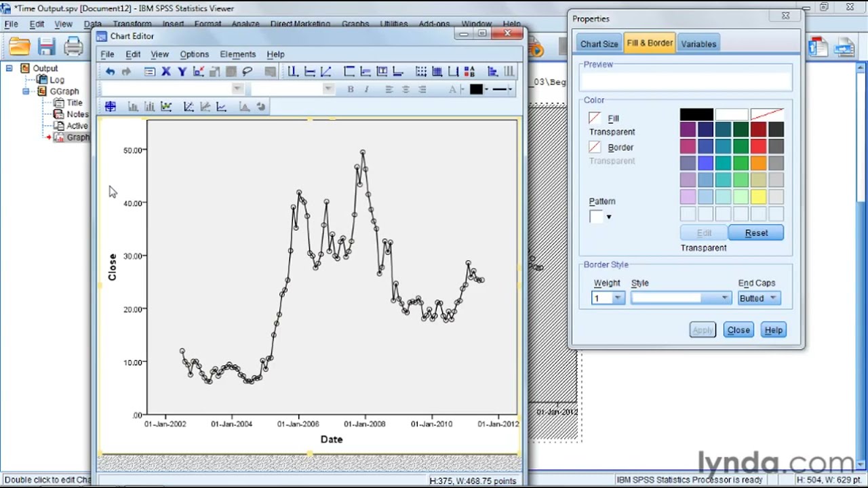Click the Print icon in SPSS Viewer
Image resolution: width=868 pixels, height=488 pixels.
coord(73,46)
